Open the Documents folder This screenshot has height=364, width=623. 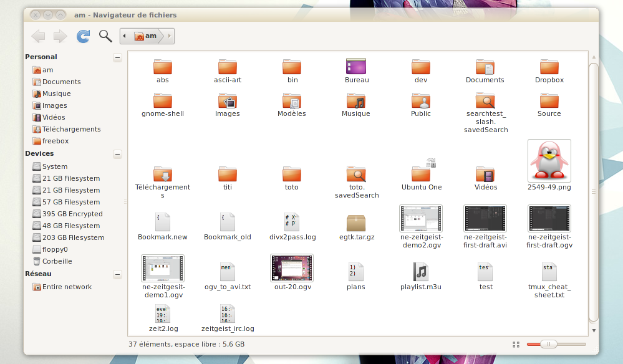click(x=485, y=69)
